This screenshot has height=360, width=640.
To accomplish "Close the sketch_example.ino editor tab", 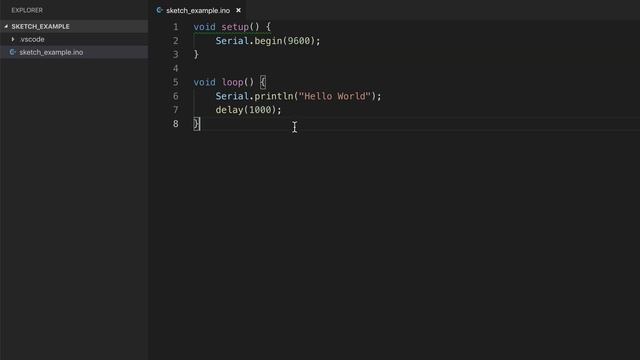I will click(238, 10).
